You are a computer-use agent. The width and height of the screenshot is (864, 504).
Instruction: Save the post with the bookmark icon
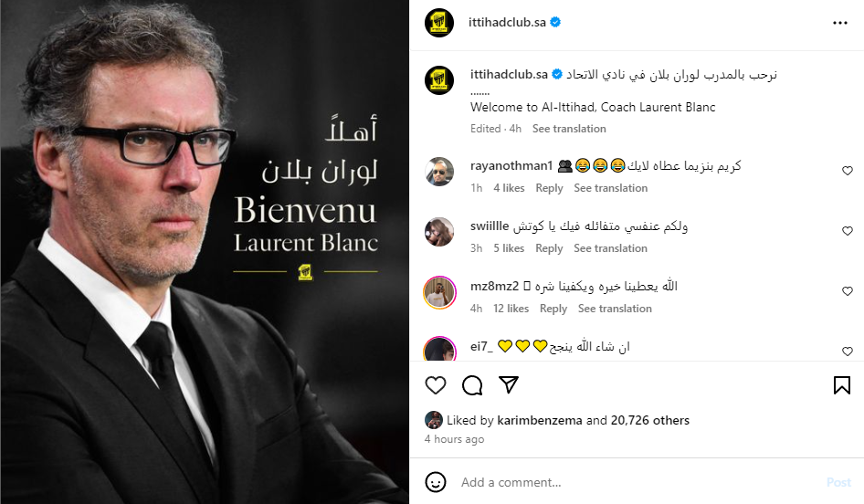pos(841,385)
